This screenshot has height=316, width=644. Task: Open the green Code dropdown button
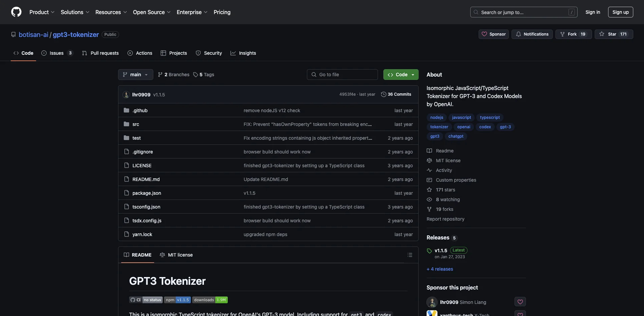401,75
